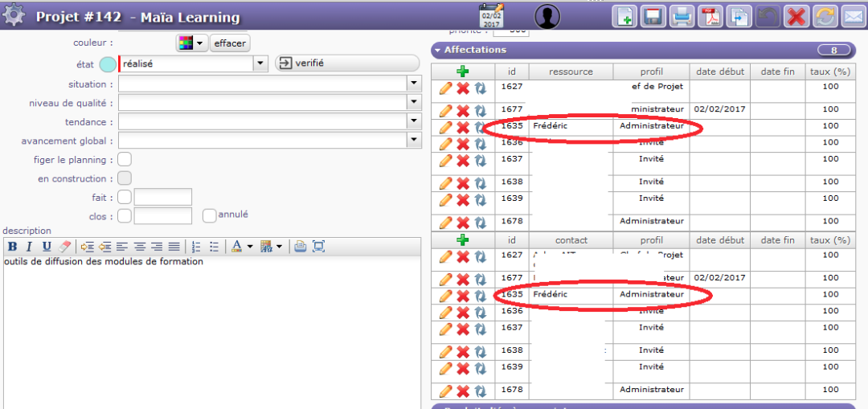868x409 pixels.
Task: Click the font color A icon
Action: click(236, 247)
